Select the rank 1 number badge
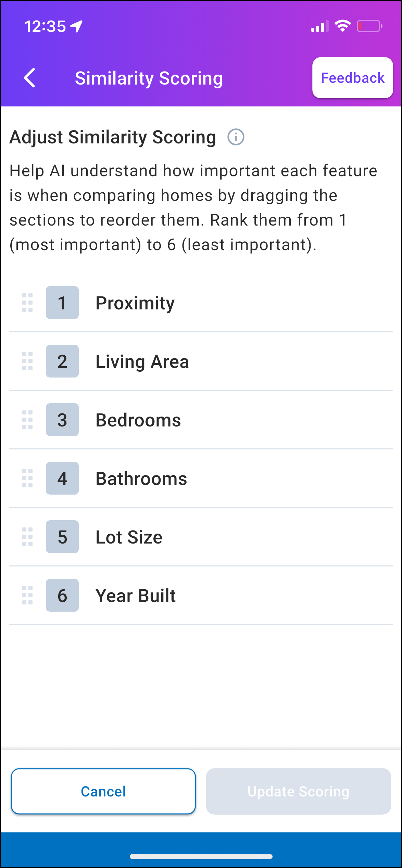 [62, 303]
